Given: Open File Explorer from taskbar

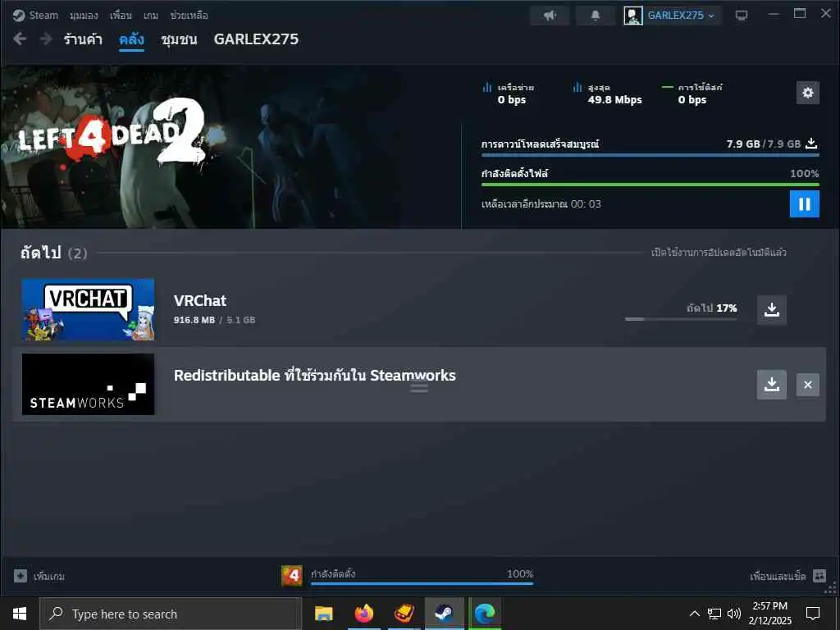Looking at the screenshot, I should tap(323, 614).
